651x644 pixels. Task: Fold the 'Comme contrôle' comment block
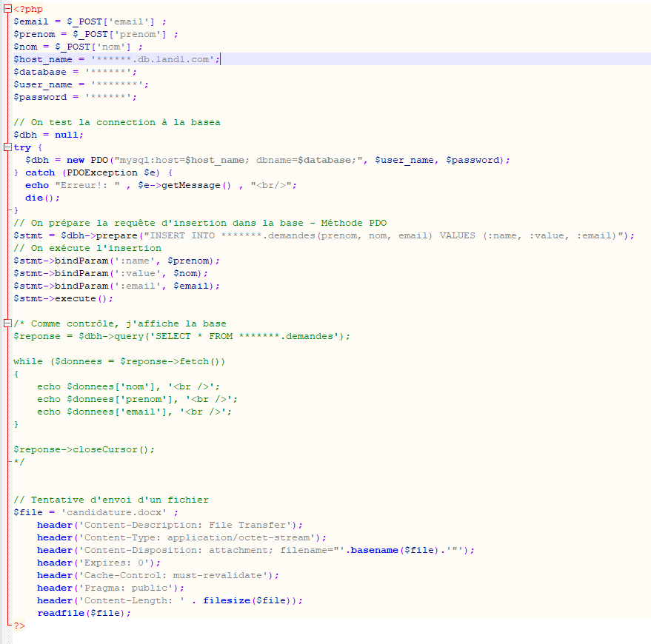[x=7, y=323]
